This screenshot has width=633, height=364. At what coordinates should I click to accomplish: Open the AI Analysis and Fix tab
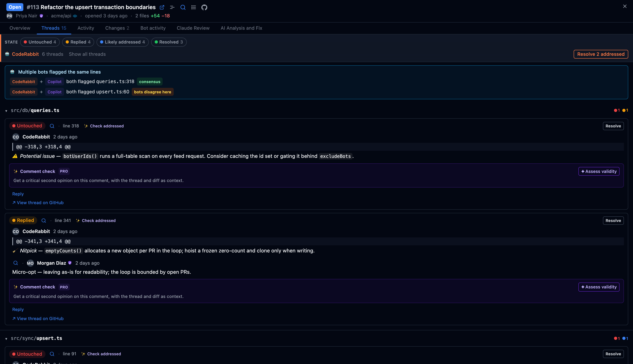(x=241, y=28)
